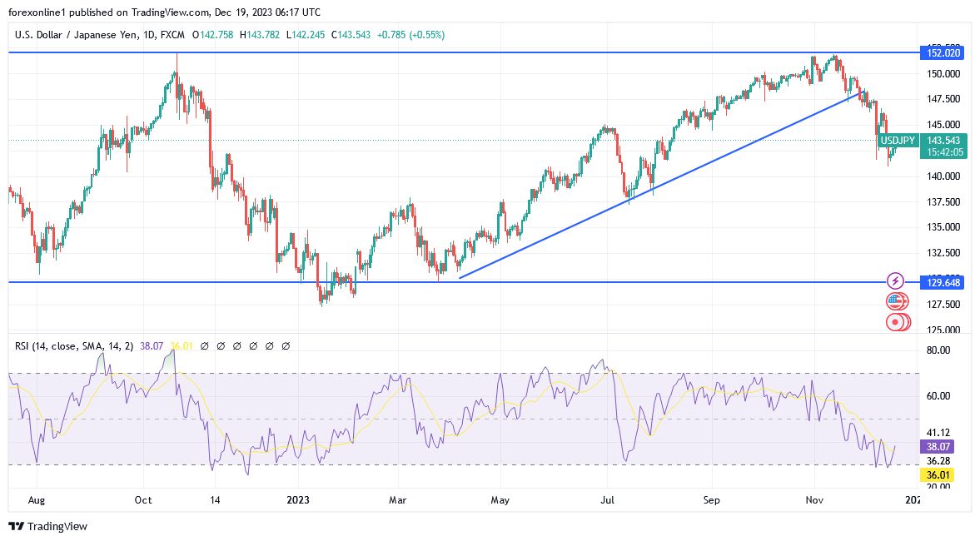
Task: Click the 2023 label on the time axis
Action: (297, 500)
